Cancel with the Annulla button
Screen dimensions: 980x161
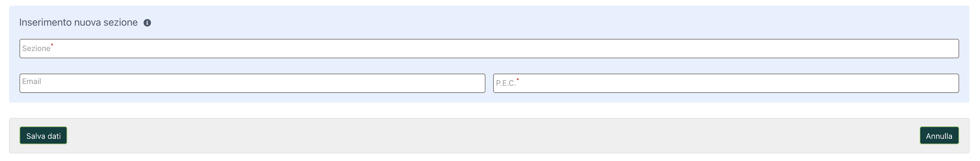(x=939, y=135)
